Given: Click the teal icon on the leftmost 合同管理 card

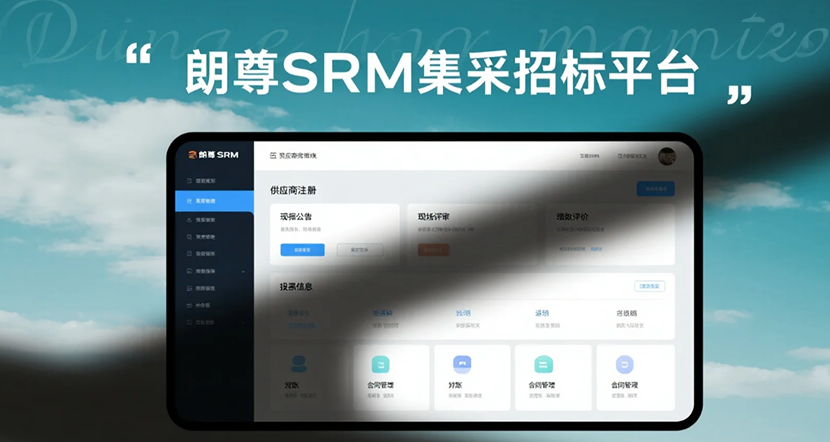Looking at the screenshot, I should click(x=380, y=365).
